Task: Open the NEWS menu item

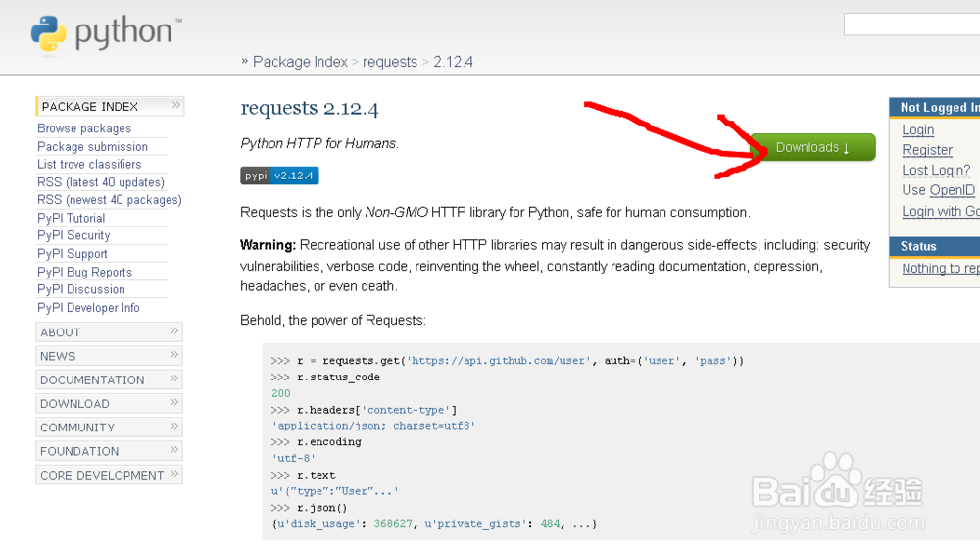Action: (110, 356)
